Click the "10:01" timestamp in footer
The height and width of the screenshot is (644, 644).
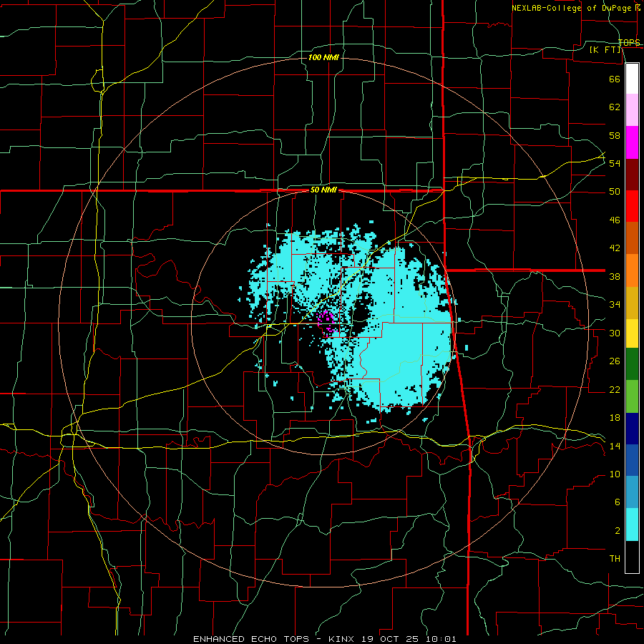coord(441,639)
